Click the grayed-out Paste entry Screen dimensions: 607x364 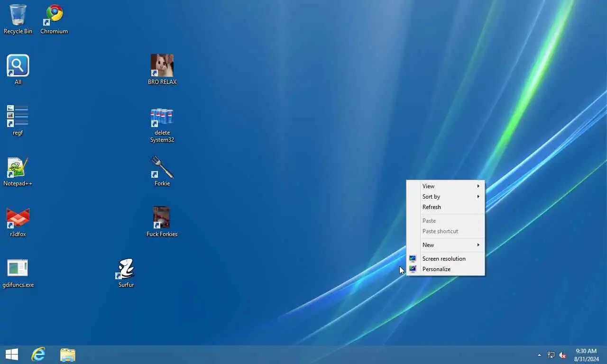coord(446,221)
